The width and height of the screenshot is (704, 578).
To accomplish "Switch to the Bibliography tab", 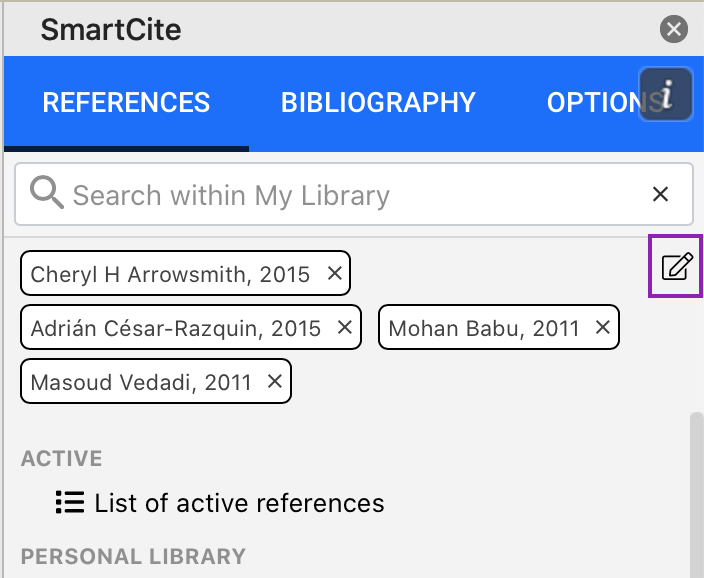I will [x=378, y=102].
